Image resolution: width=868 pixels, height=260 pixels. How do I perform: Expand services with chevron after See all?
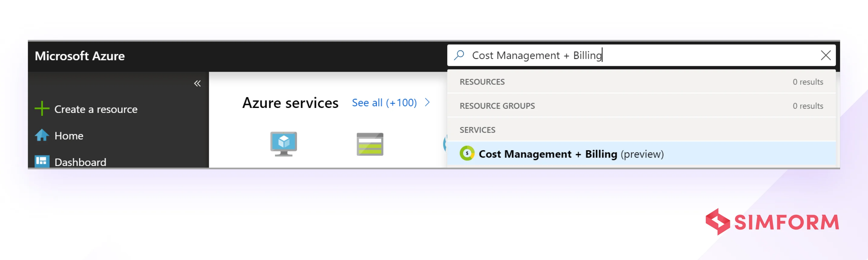click(427, 102)
